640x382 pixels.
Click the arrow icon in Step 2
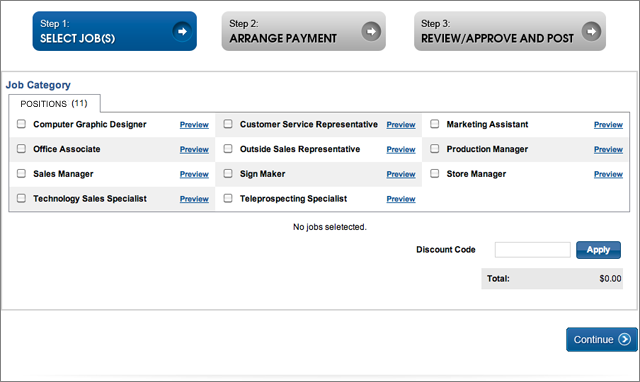point(371,31)
